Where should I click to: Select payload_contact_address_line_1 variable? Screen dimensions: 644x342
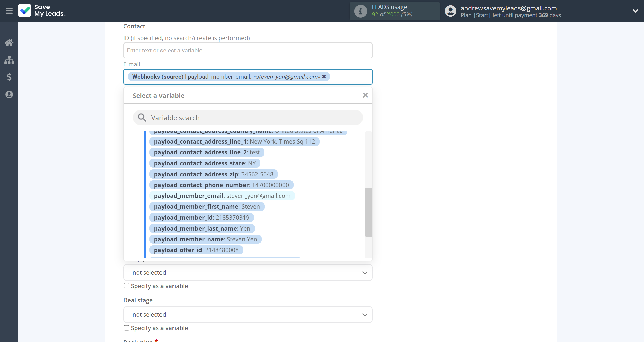point(234,142)
